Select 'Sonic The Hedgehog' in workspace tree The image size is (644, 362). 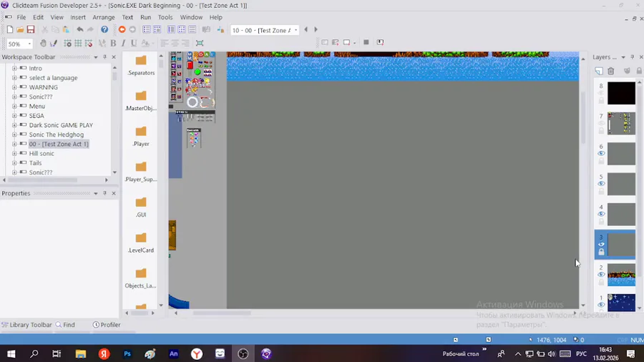coord(57,134)
